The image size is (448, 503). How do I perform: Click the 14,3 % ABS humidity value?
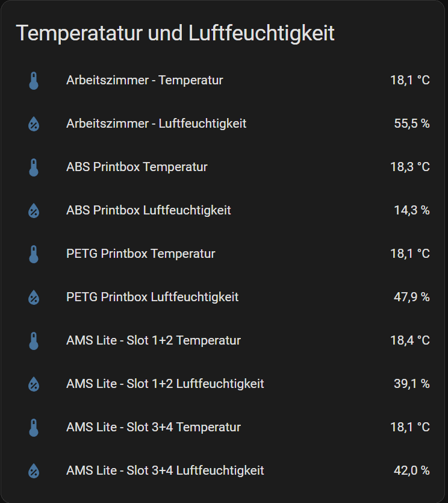click(412, 210)
